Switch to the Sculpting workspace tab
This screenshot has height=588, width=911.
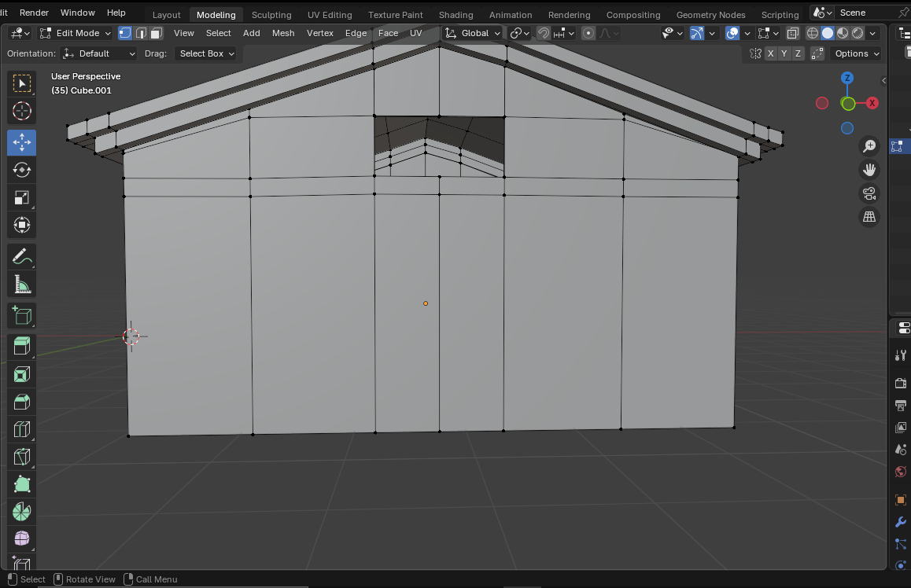point(271,14)
